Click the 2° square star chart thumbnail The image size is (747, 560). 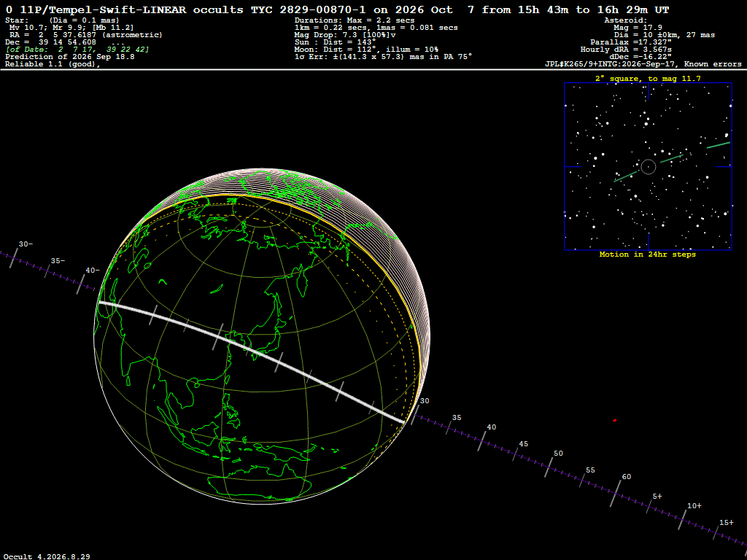(648, 166)
